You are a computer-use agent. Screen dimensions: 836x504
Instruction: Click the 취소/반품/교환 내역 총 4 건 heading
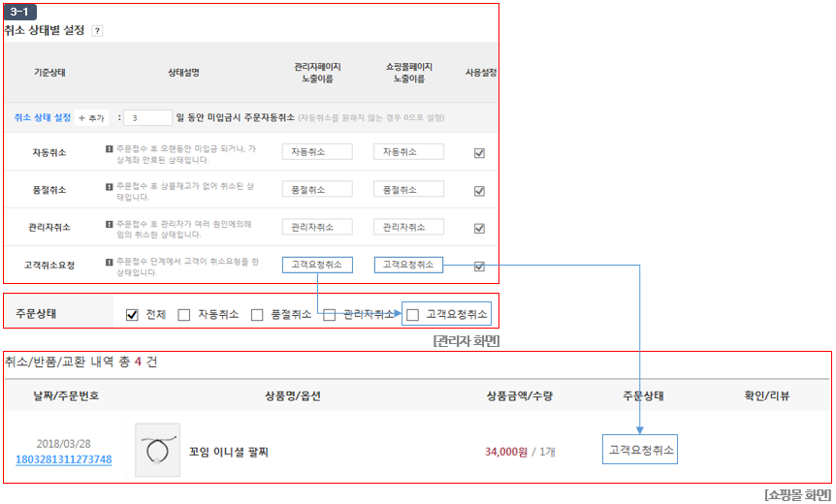[81, 362]
